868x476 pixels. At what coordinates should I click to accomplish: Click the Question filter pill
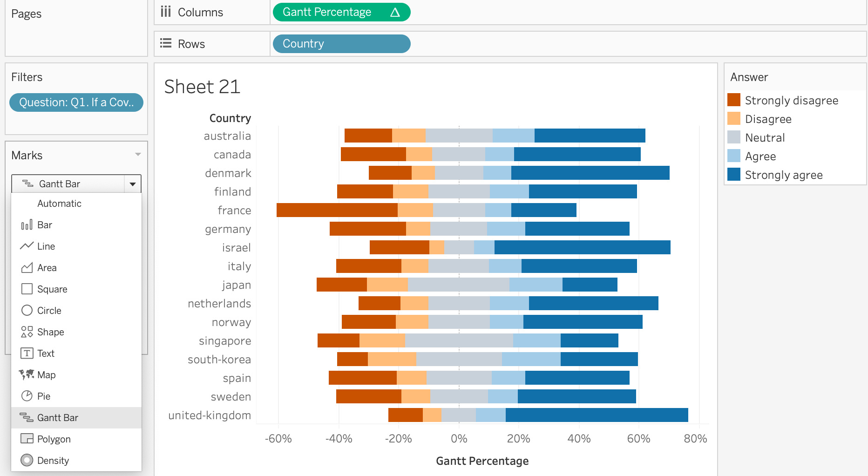(x=76, y=102)
